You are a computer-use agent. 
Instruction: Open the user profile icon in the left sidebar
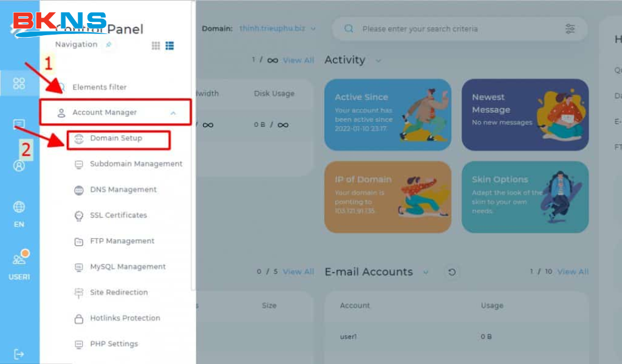pos(19,166)
